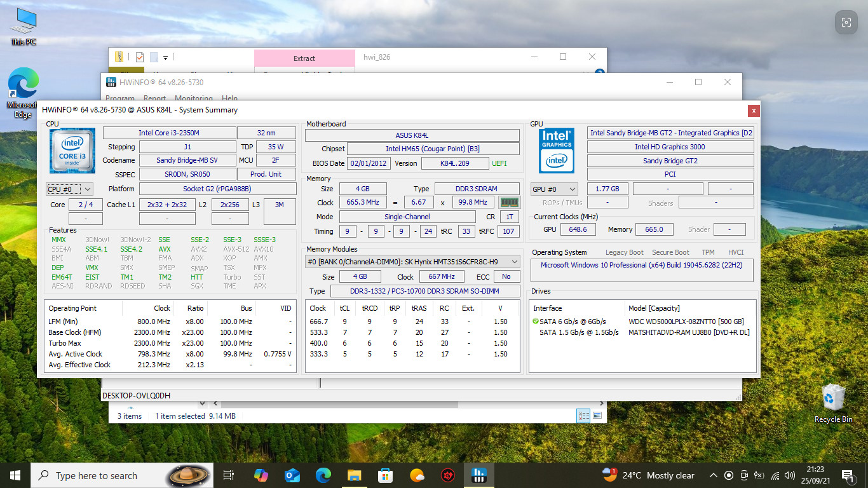Click the Properties checkmark icon in Explorer's quick access toolbar

(140, 57)
